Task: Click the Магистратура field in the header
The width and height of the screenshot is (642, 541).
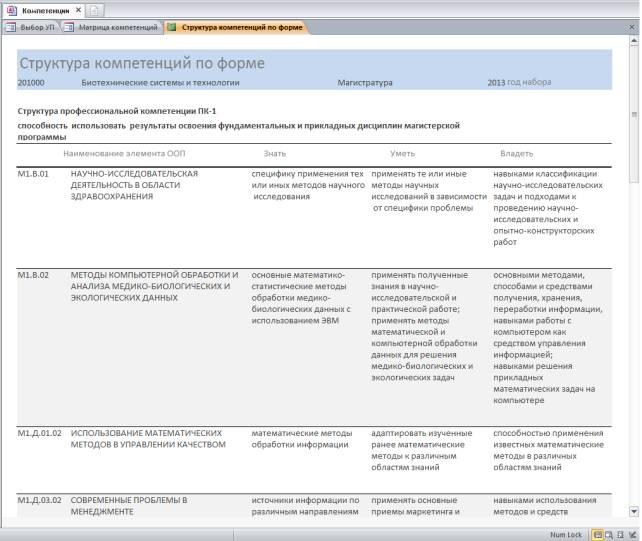Action: point(365,83)
